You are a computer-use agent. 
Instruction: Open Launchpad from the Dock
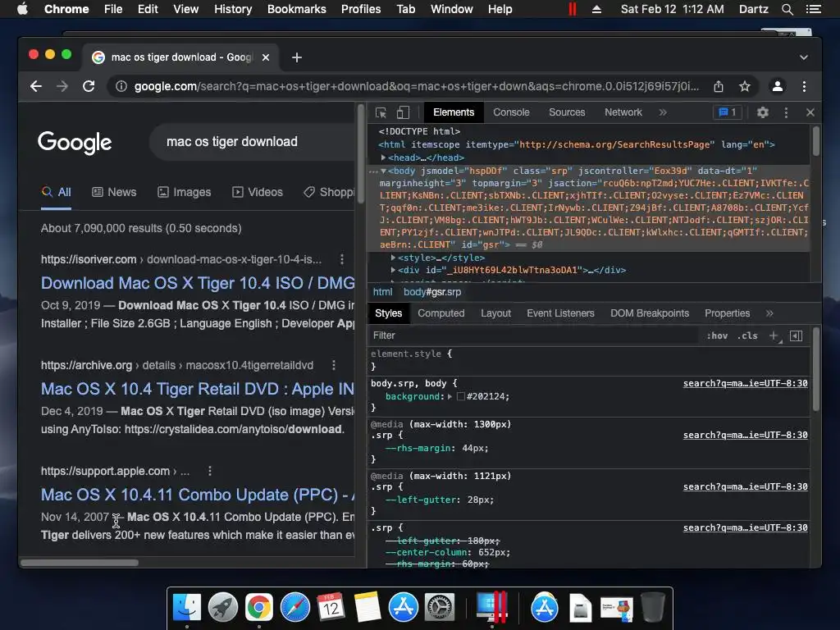223,608
